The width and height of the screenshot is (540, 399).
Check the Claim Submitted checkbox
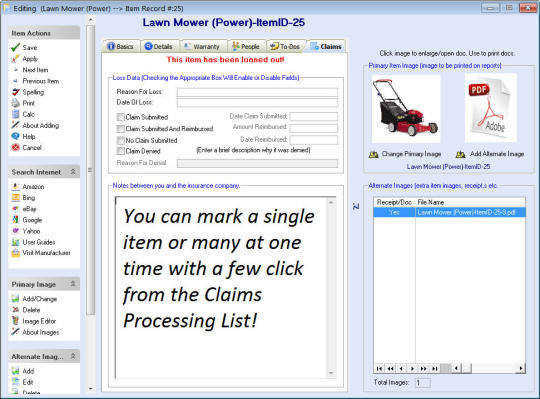[x=121, y=117]
